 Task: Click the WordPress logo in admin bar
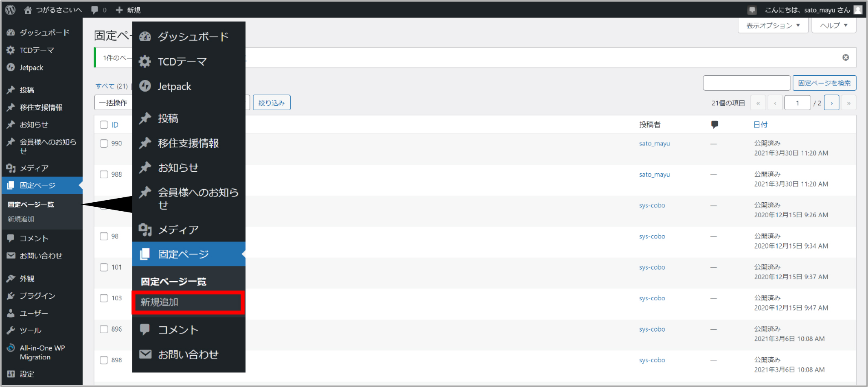11,10
